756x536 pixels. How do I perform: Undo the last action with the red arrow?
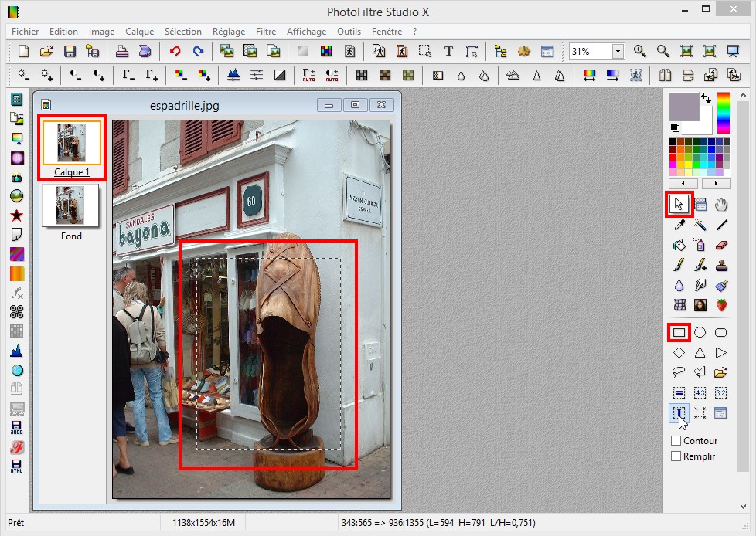[x=175, y=51]
